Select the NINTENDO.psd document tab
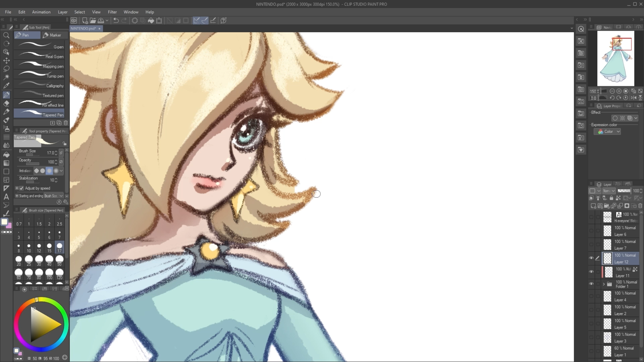The width and height of the screenshot is (644, 362). point(86,28)
